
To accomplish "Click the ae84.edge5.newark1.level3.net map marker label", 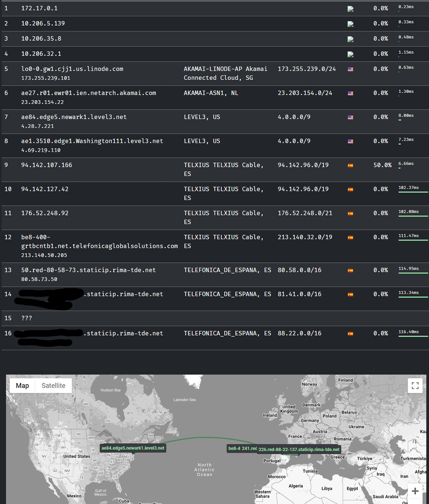I will (133, 448).
